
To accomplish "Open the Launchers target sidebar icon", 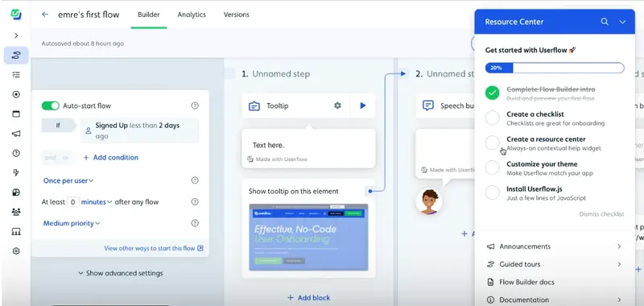I will click(16, 94).
